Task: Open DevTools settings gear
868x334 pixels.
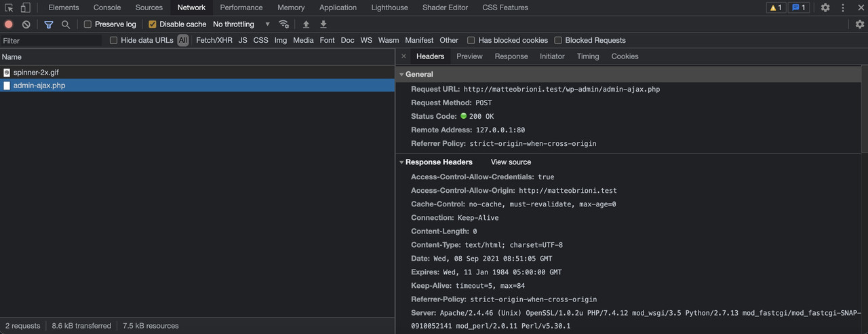Action: 825,7
